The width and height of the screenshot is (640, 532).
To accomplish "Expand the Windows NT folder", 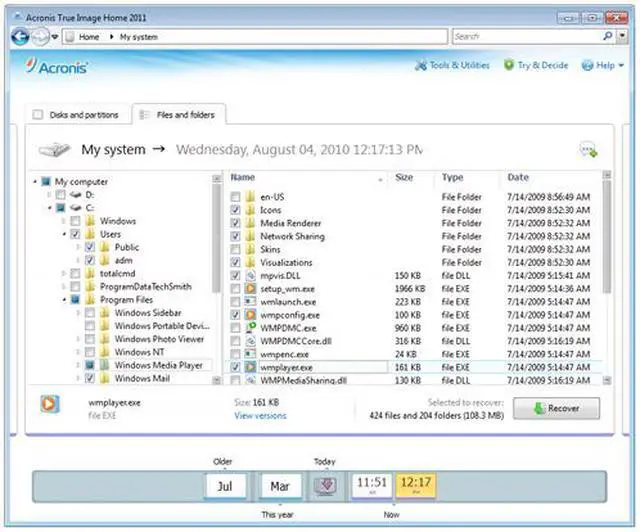I will coord(78,352).
